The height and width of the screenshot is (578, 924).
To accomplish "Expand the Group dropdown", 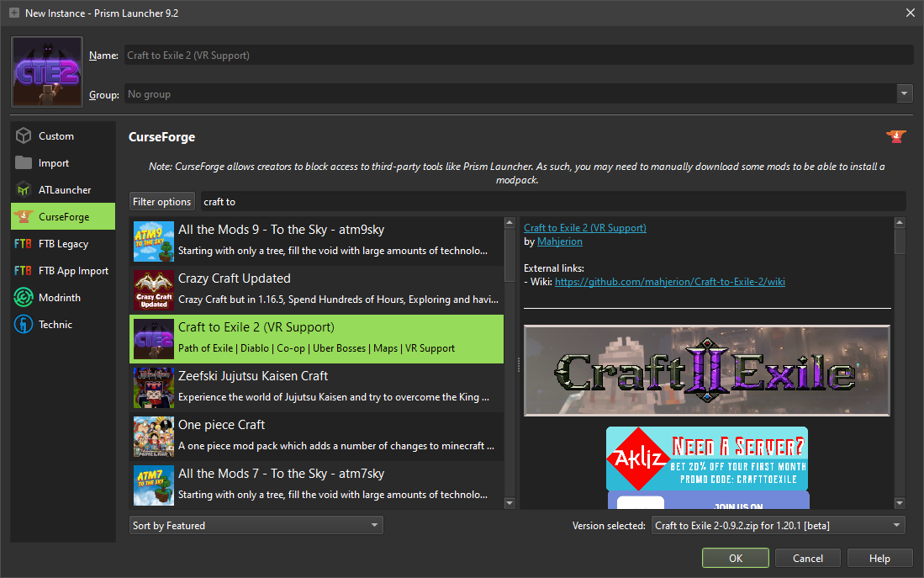I will [905, 94].
